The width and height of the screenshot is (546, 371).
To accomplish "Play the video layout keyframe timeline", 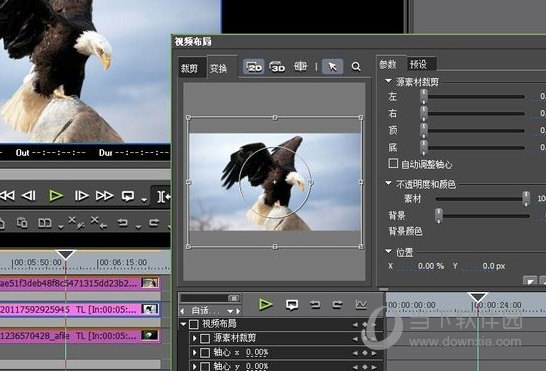I will [x=266, y=304].
